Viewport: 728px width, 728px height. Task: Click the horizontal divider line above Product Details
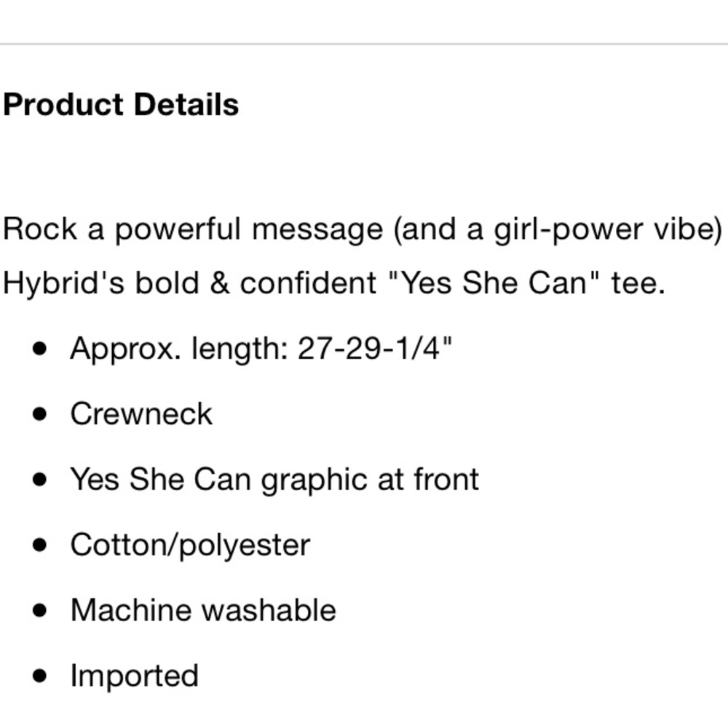click(364, 44)
